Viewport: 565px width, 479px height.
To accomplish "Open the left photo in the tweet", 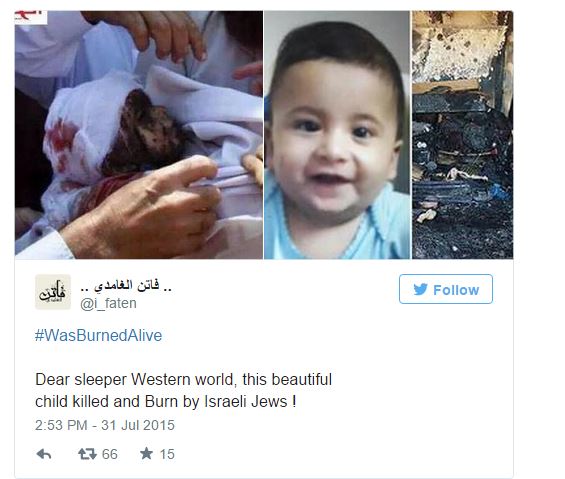I will pos(139,135).
